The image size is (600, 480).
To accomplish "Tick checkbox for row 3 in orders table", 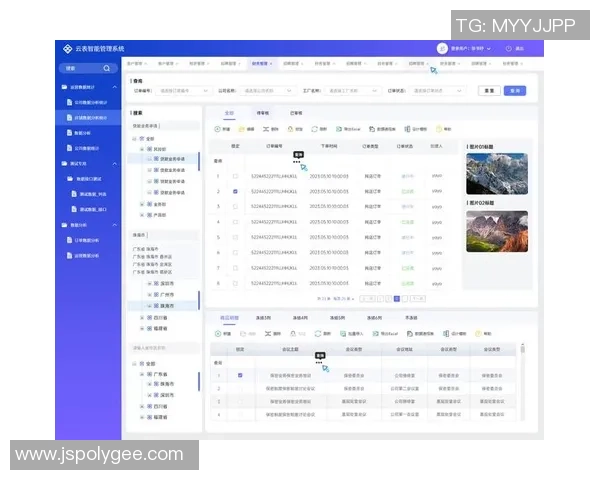I will pos(235,207).
